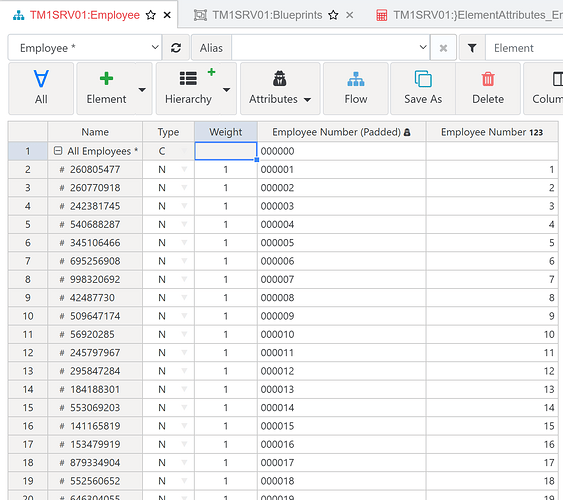Expand the Alias selection dropdown
563x500 pixels.
tap(423, 47)
